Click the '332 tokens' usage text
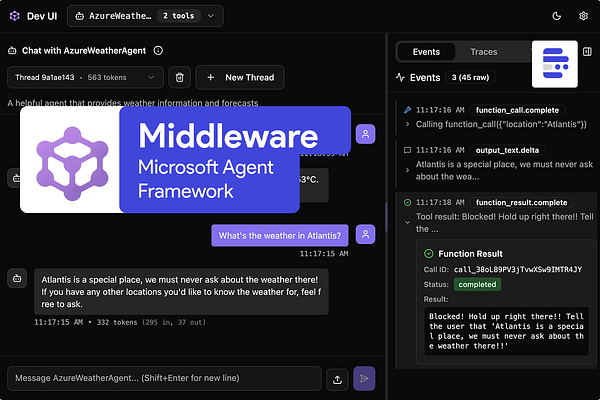This screenshot has width=600, height=400. coord(117,322)
